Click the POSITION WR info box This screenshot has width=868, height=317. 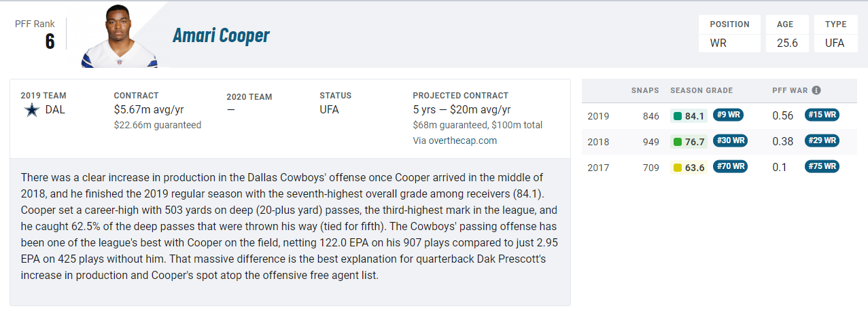click(730, 34)
